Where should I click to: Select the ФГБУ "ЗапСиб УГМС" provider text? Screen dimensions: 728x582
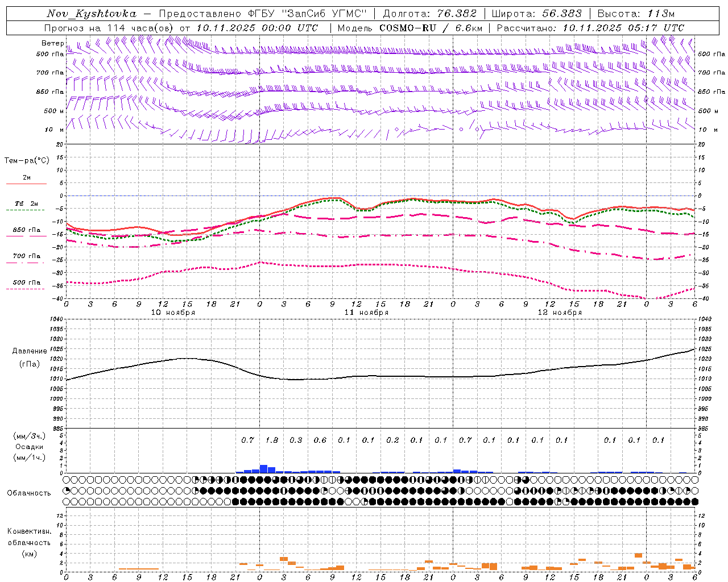click(308, 14)
